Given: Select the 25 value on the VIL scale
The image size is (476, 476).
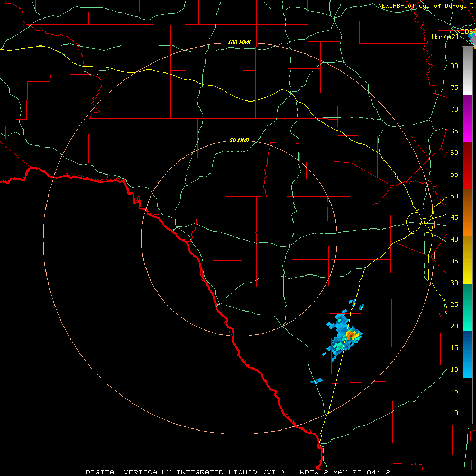Looking at the screenshot, I should pos(454,305).
